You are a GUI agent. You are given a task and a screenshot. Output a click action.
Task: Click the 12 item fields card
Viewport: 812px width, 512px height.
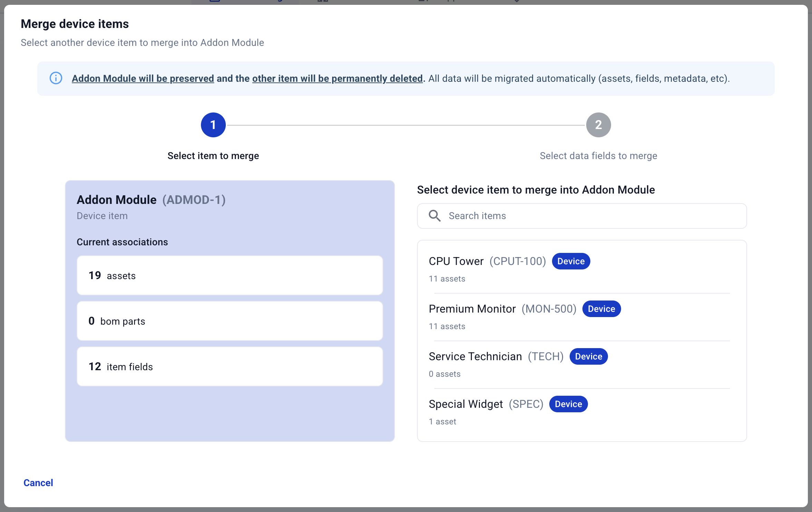point(230,367)
